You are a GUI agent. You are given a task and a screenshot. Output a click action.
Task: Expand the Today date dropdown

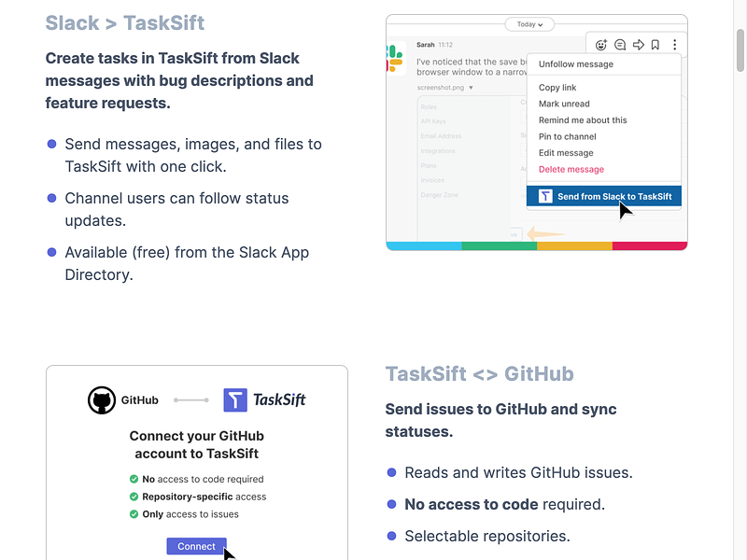point(529,24)
